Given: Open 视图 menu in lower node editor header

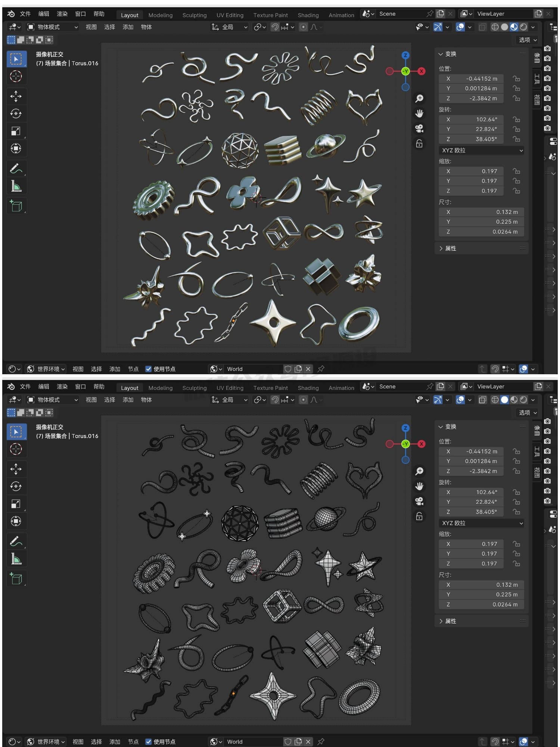Looking at the screenshot, I should click(x=78, y=742).
